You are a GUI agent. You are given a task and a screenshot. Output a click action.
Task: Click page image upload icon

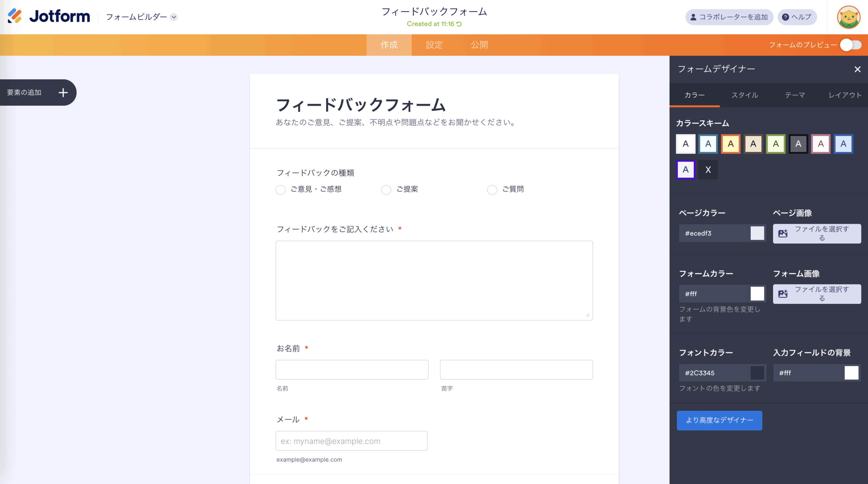783,233
